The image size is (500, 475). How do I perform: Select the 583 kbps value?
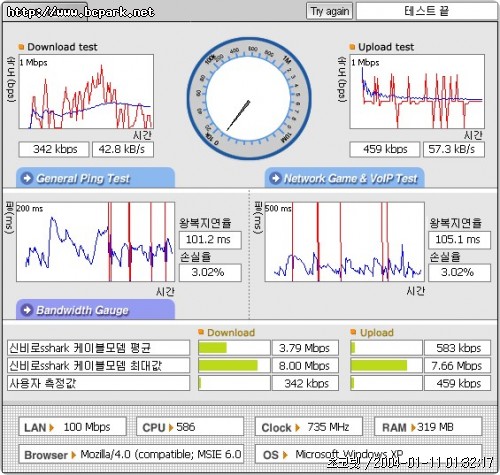458,348
